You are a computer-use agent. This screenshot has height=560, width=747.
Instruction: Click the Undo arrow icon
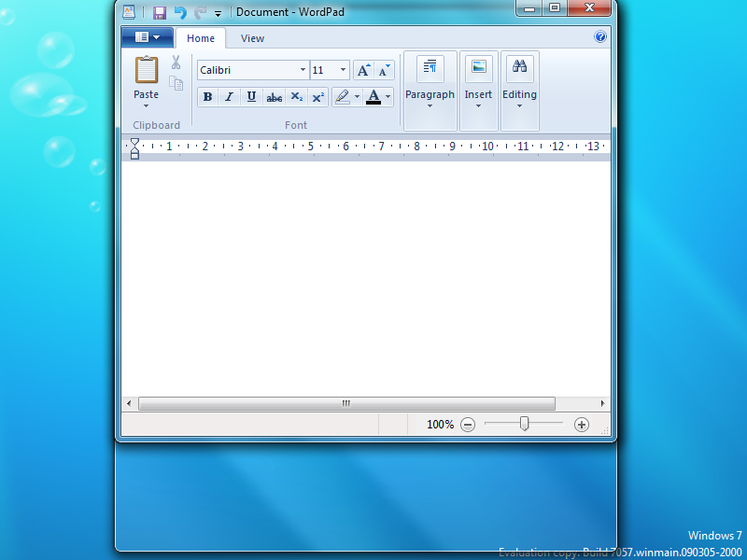point(180,12)
